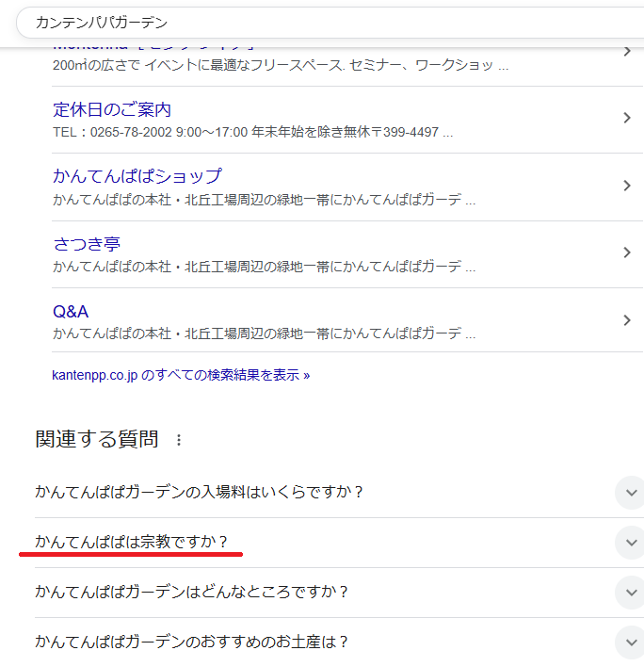644x667 pixels.
Task: Click the chevron arrow for かんてんぱぱショップ
Action: coord(627,186)
